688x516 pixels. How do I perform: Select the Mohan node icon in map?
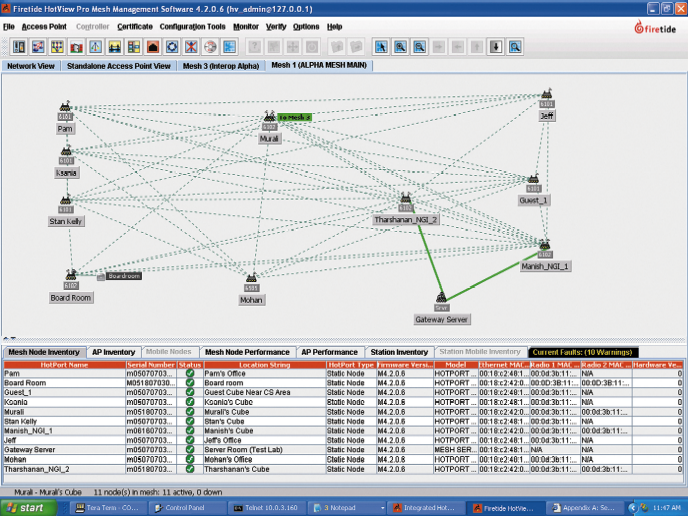pos(251,278)
